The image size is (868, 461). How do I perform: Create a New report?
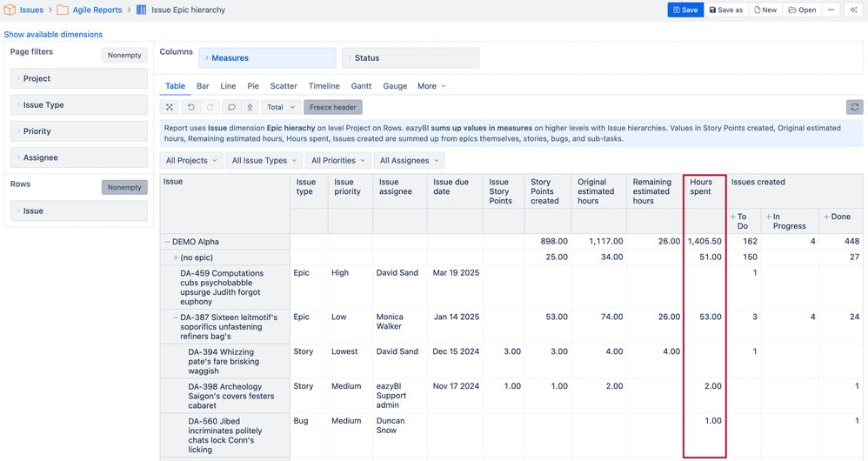coord(765,10)
